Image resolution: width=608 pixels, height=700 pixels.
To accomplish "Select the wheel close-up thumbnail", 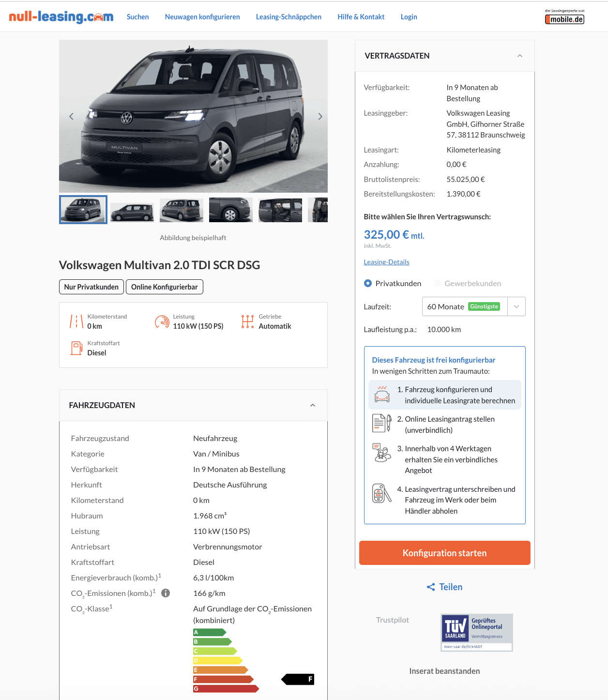I will (231, 210).
